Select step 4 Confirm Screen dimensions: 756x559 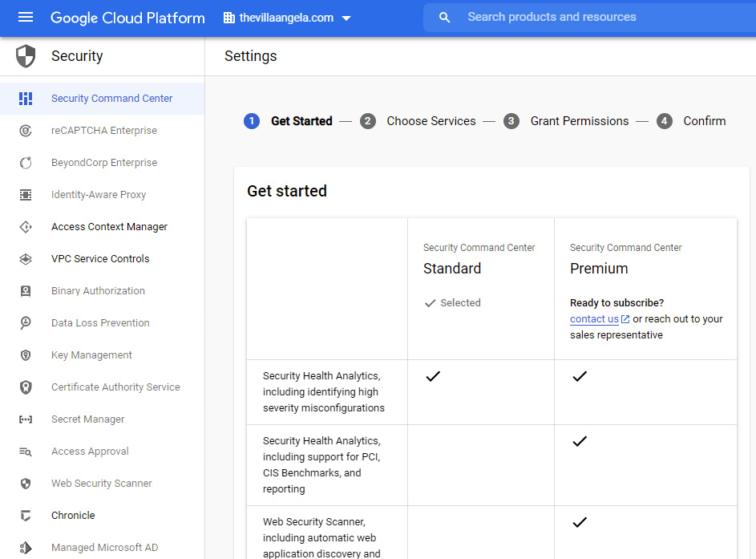pyautogui.click(x=691, y=121)
